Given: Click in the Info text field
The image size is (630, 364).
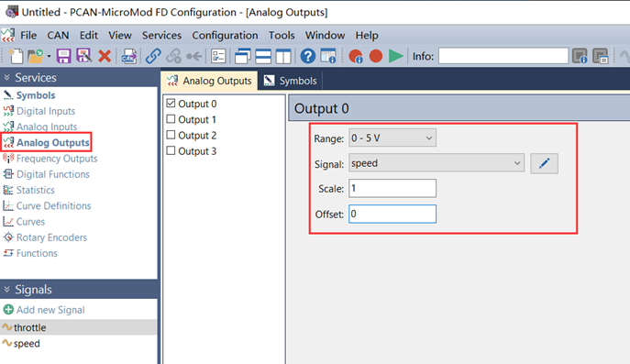Looking at the screenshot, I should (x=503, y=56).
